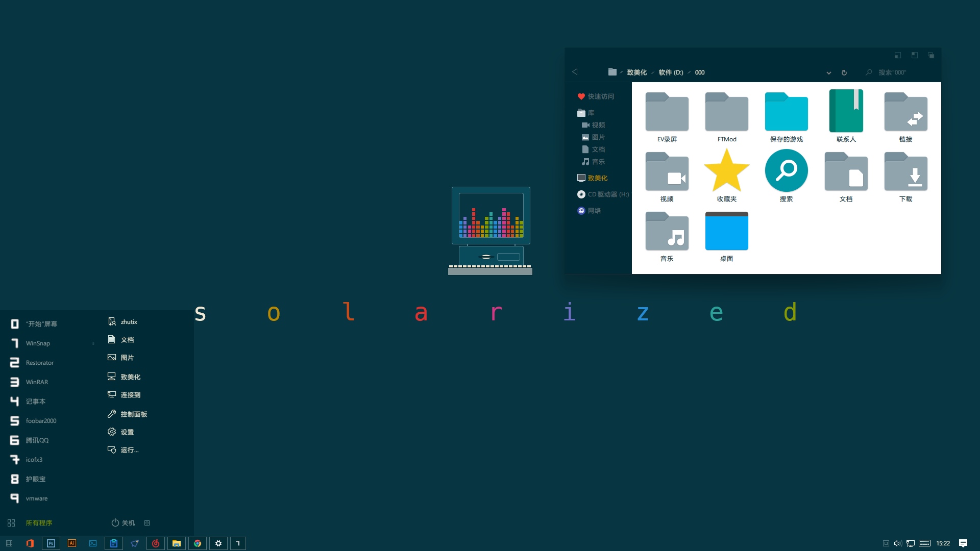Open the Office icon on taskbar
Viewport: 980px width, 551px height.
[x=30, y=543]
